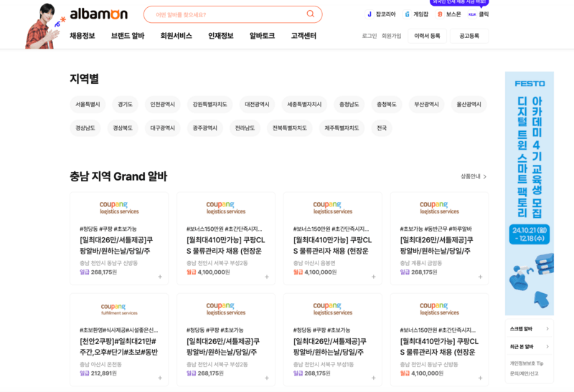Add 충남 천안시 동남구 신방동 268,175원 job via plus
This screenshot has width=574, height=392.
tap(160, 277)
